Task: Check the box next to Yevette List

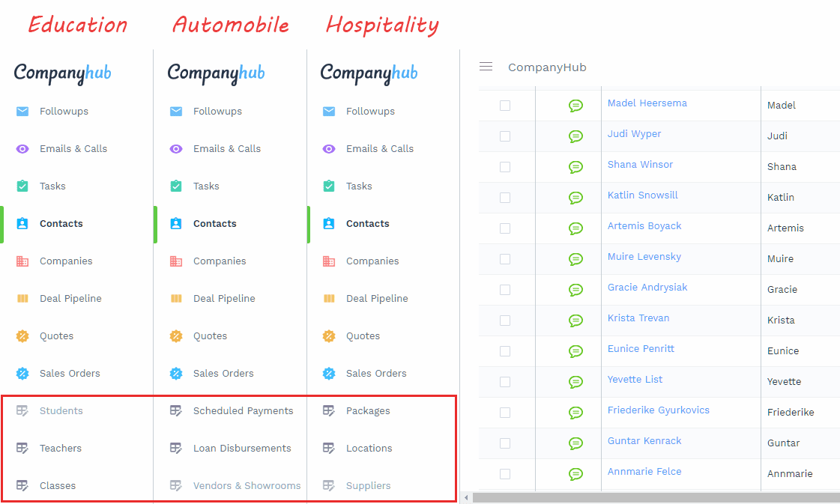Action: point(505,382)
